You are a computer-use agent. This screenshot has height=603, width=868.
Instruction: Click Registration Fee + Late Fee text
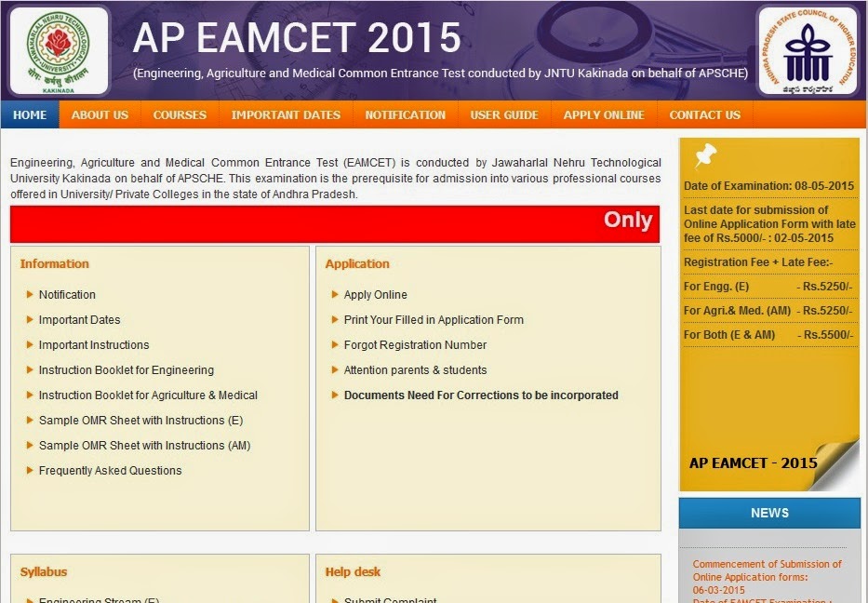[x=758, y=262]
